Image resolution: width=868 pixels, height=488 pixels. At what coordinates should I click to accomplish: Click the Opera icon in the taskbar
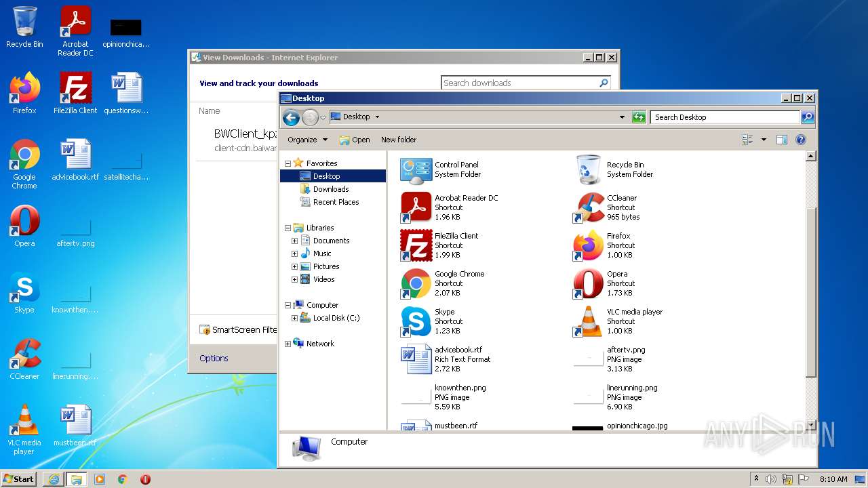click(145, 479)
